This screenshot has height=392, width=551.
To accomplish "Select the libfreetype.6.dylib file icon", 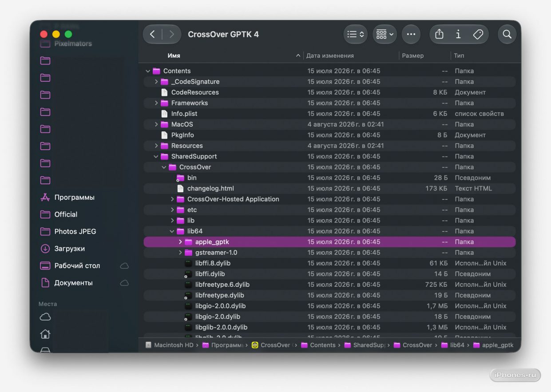I will pos(188,285).
